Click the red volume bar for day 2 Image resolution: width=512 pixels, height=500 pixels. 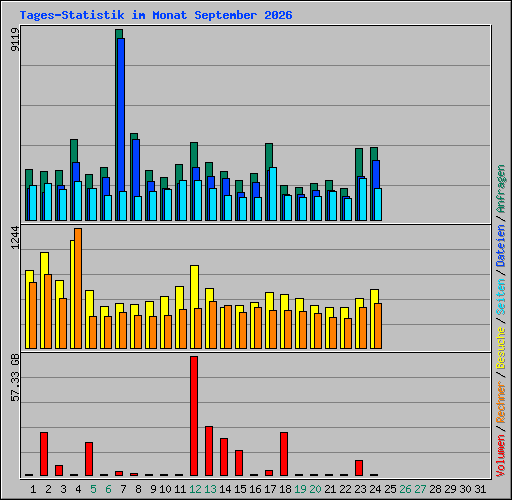44,454
